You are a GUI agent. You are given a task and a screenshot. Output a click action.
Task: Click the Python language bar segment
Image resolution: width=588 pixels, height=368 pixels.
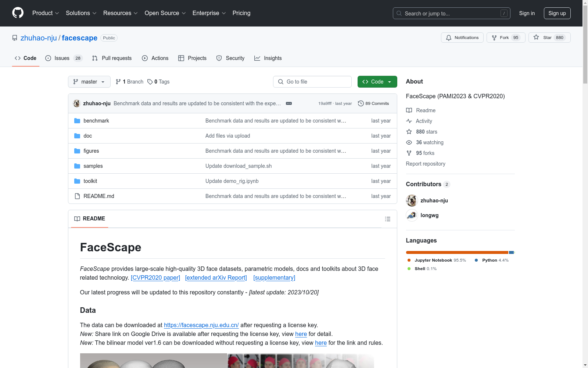pyautogui.click(x=511, y=252)
